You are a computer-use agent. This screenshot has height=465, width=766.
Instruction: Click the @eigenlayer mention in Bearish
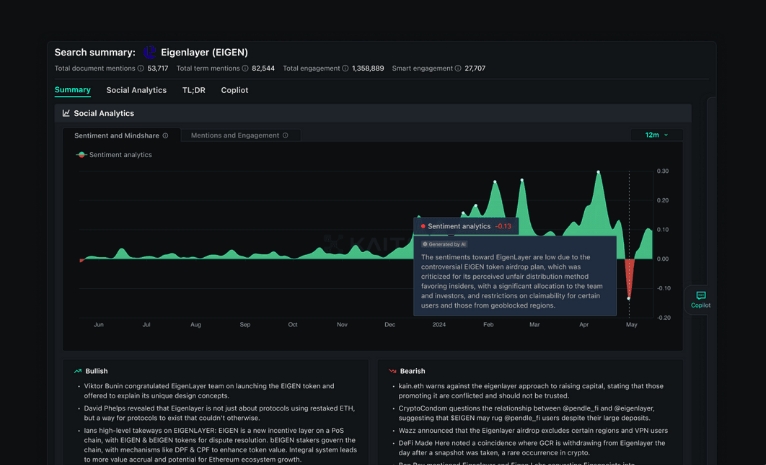pos(634,408)
